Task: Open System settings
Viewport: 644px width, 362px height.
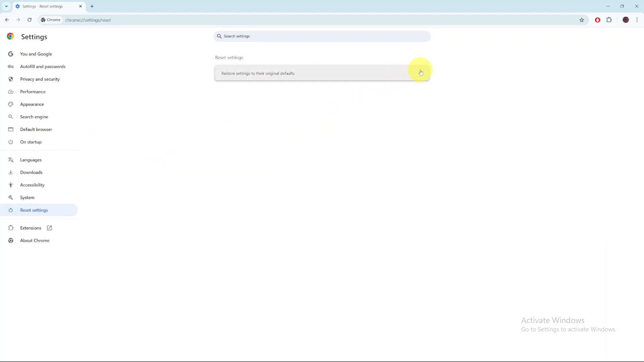Action: (x=27, y=197)
